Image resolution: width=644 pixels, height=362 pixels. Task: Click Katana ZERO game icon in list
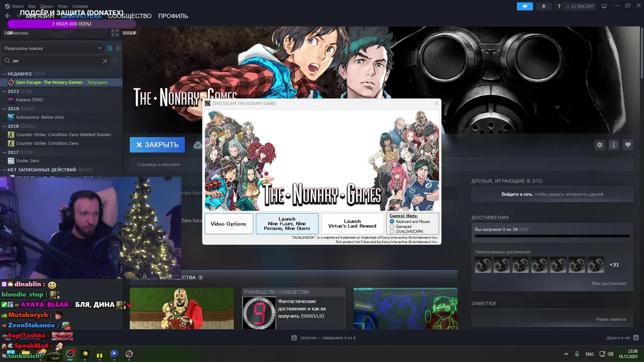click(x=11, y=100)
